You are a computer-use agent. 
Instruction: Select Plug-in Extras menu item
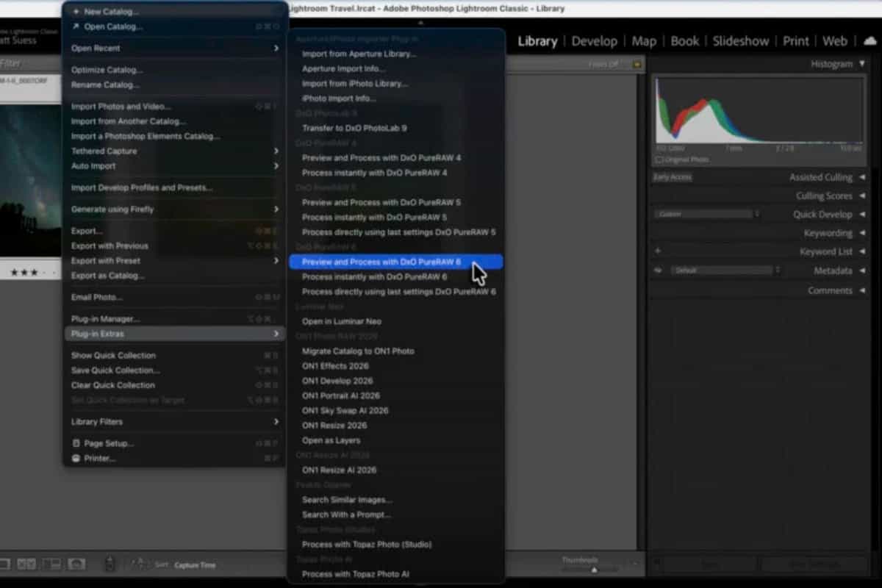click(x=175, y=334)
